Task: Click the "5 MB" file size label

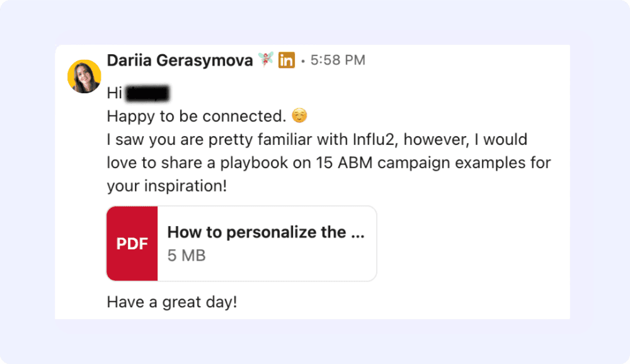Action: point(186,256)
